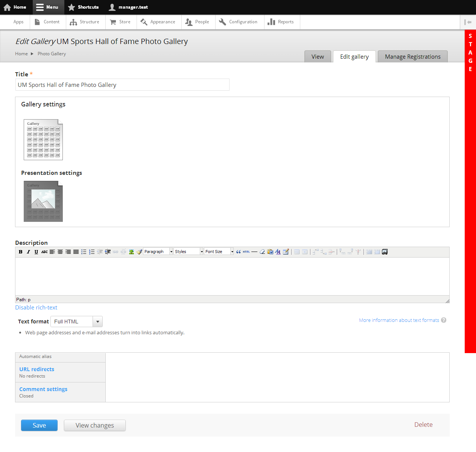Open the Structure admin menu
476x452 pixels.
pos(85,22)
